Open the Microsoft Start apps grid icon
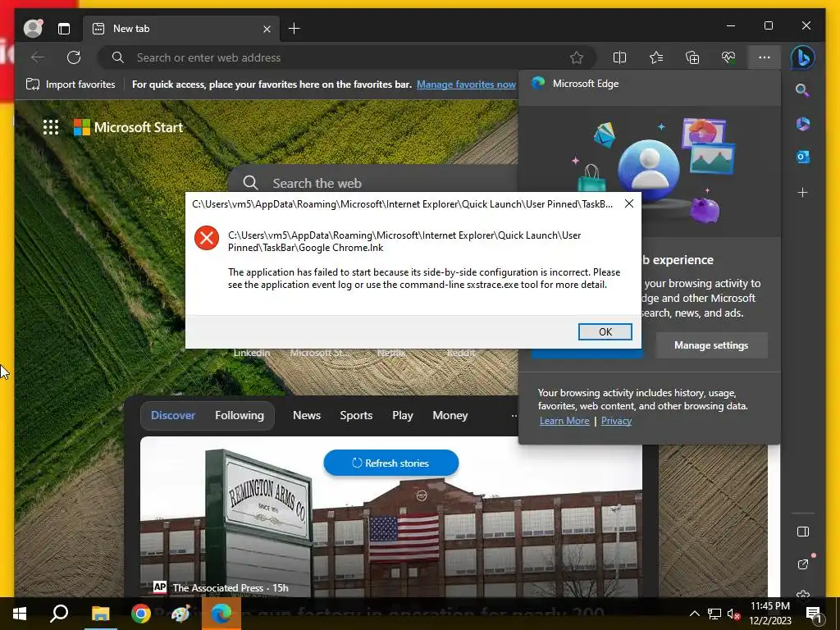This screenshot has width=840, height=630. (x=50, y=127)
